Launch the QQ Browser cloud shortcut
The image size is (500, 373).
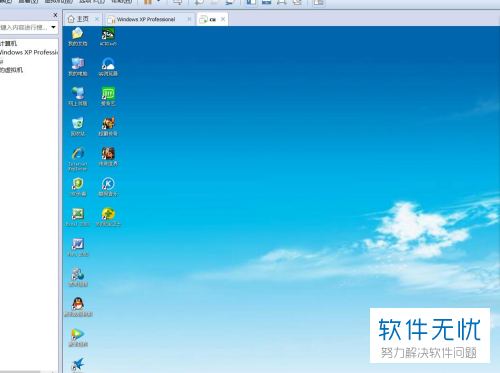108,66
